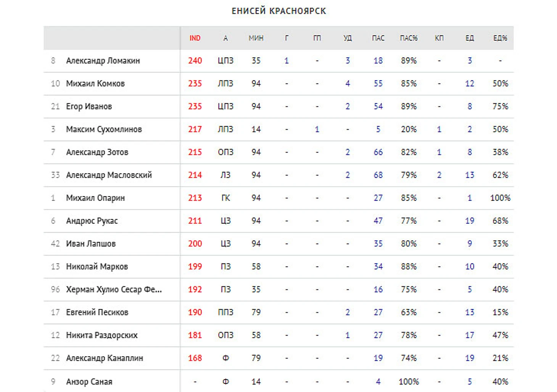Image resolution: width=557 pixels, height=392 pixels.
Task: Click the ПАС% column header
Action: 409,38
